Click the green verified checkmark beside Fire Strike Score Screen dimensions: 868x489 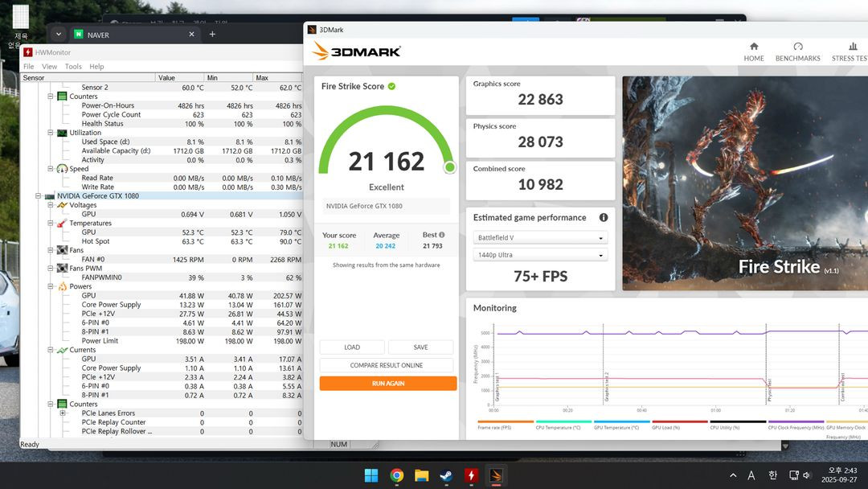coord(392,86)
